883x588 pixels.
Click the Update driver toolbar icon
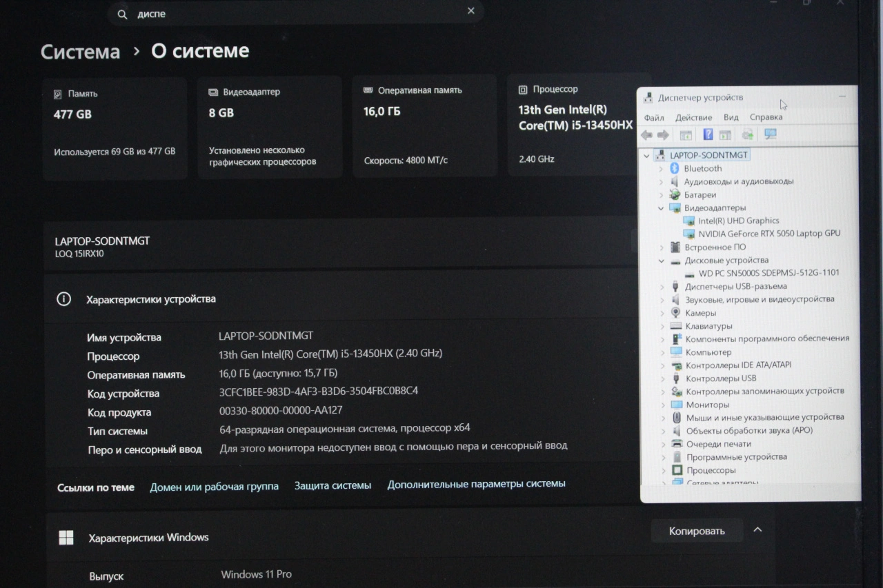click(748, 134)
